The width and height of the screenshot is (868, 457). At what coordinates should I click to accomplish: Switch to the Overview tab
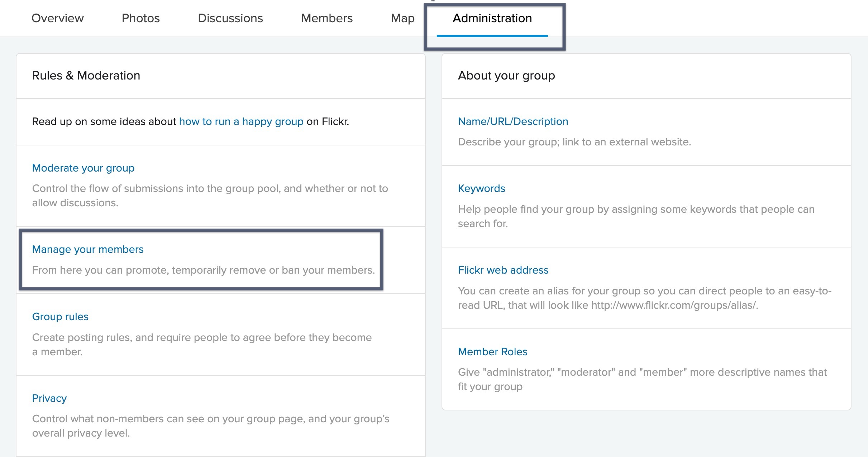(x=58, y=18)
